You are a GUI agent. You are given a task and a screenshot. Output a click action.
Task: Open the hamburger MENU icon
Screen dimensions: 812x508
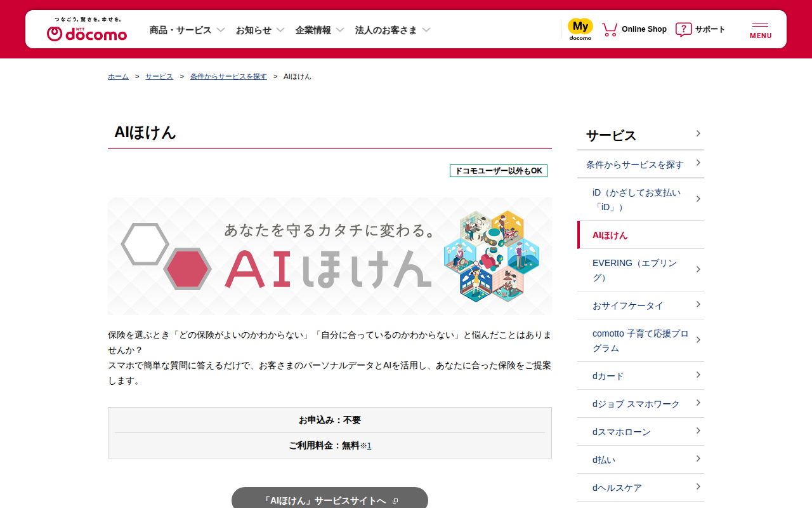coord(761,30)
